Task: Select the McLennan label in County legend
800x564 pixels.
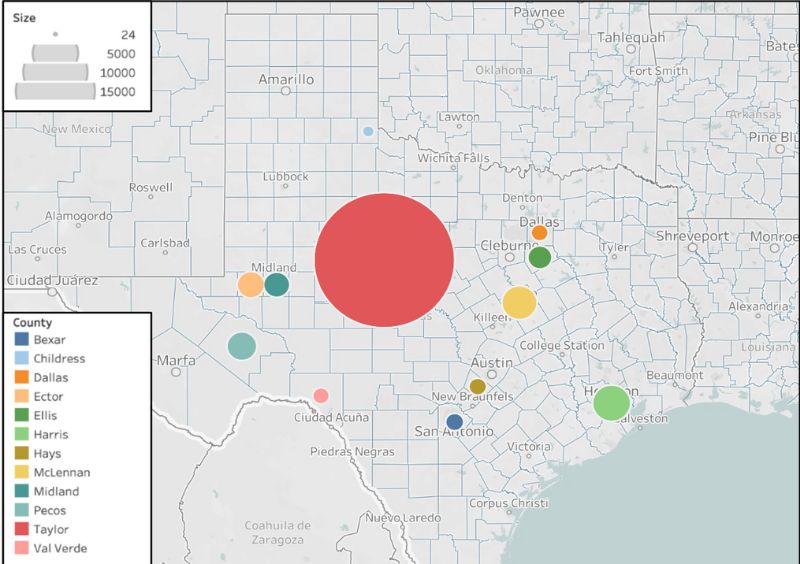Action: [x=62, y=473]
